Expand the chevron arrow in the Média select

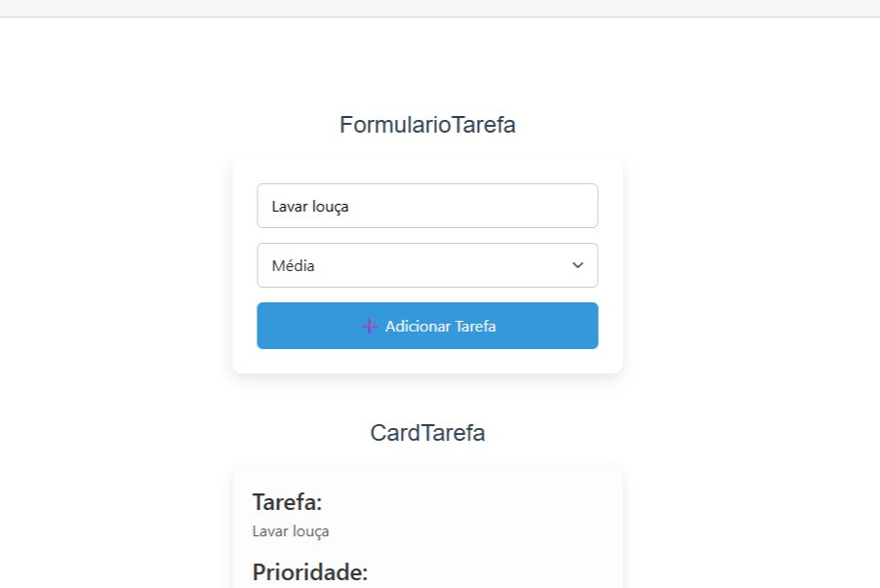click(578, 265)
